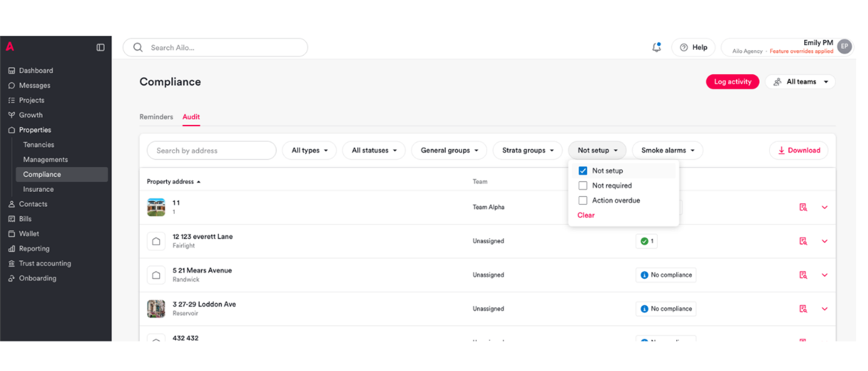Open the Strata groups dropdown
Viewport: 868px width, 371px height.
click(527, 150)
